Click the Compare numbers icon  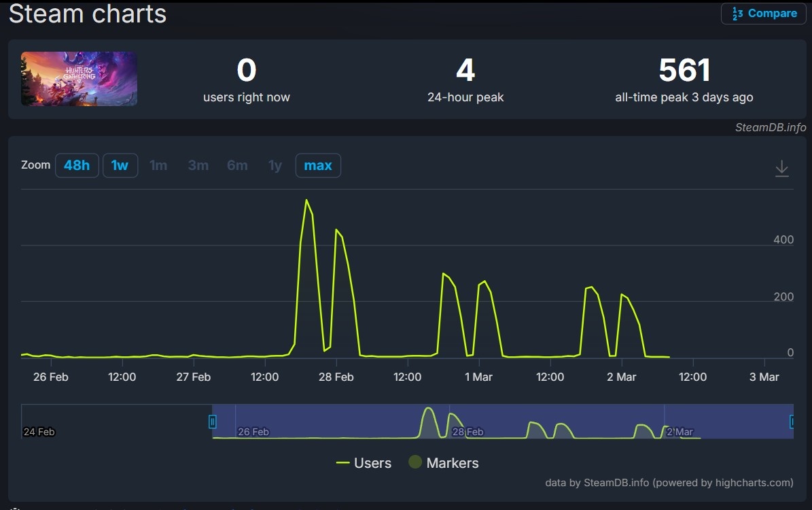pos(737,14)
